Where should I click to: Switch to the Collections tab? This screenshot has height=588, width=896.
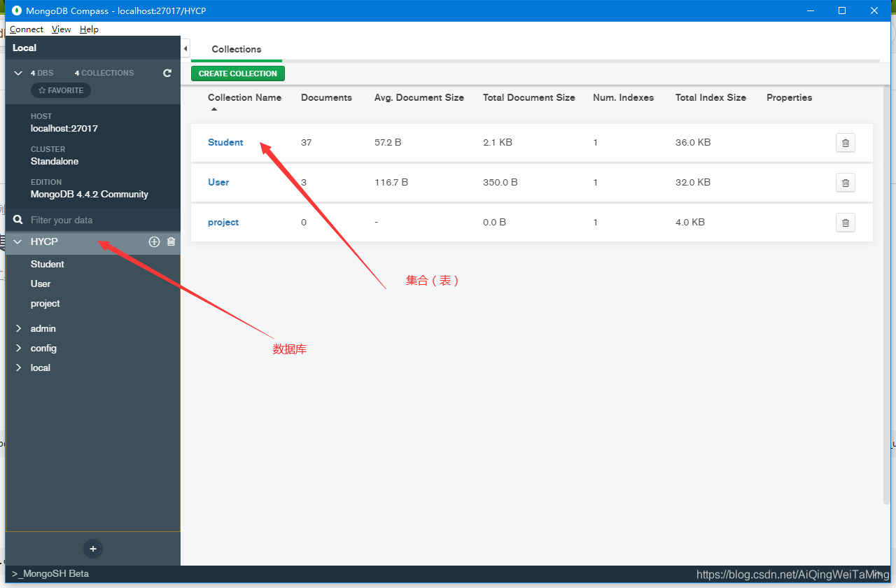coord(236,49)
